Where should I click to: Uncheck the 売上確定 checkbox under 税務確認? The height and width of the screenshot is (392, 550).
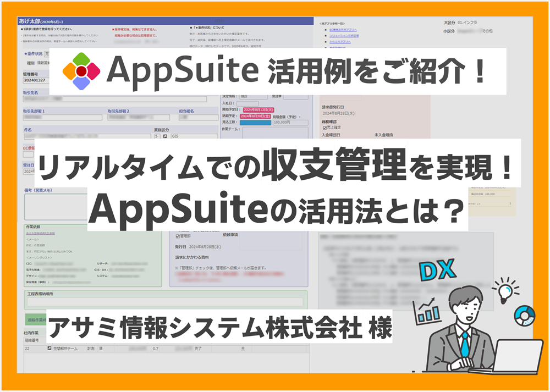(324, 127)
